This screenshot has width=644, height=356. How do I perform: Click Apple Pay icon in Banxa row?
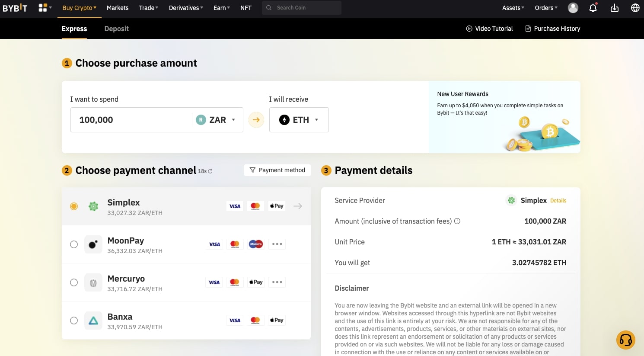pos(277,321)
